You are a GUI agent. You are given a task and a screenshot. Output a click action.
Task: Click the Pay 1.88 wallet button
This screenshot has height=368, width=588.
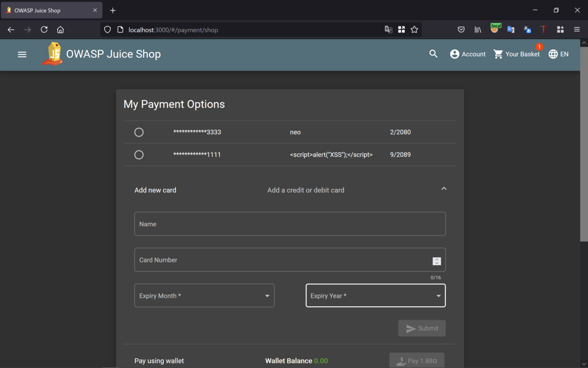pos(416,361)
